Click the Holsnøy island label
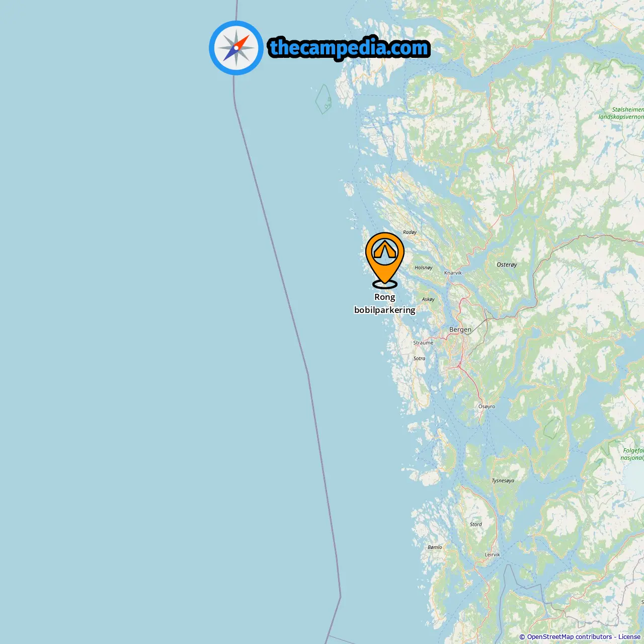This screenshot has height=644, width=644. click(x=423, y=268)
